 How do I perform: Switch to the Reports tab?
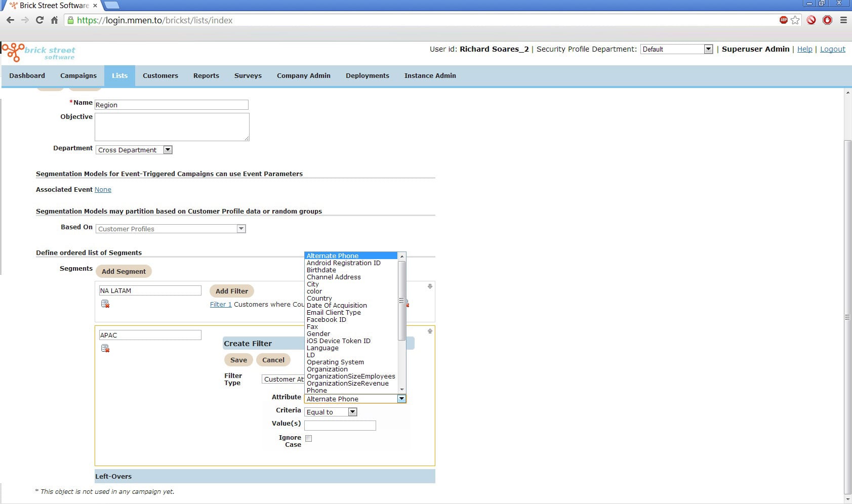pos(206,76)
